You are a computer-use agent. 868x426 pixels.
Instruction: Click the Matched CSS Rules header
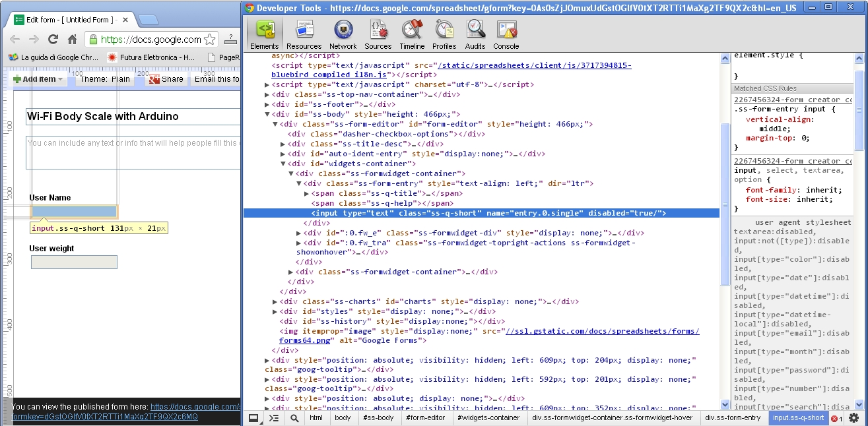[792, 88]
